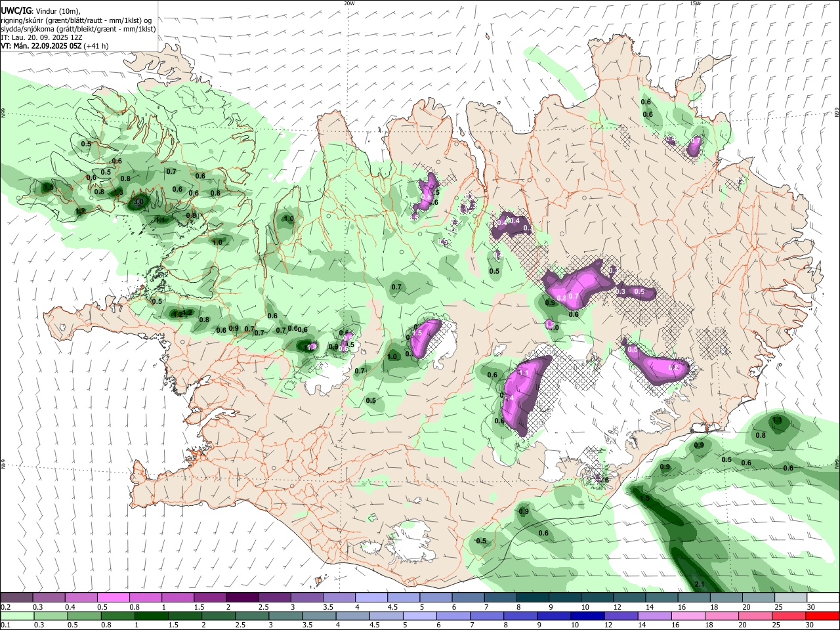The height and width of the screenshot is (630, 840).
Task: Click the '3.0' precipitation value in Westfjords
Action: [x=138, y=203]
